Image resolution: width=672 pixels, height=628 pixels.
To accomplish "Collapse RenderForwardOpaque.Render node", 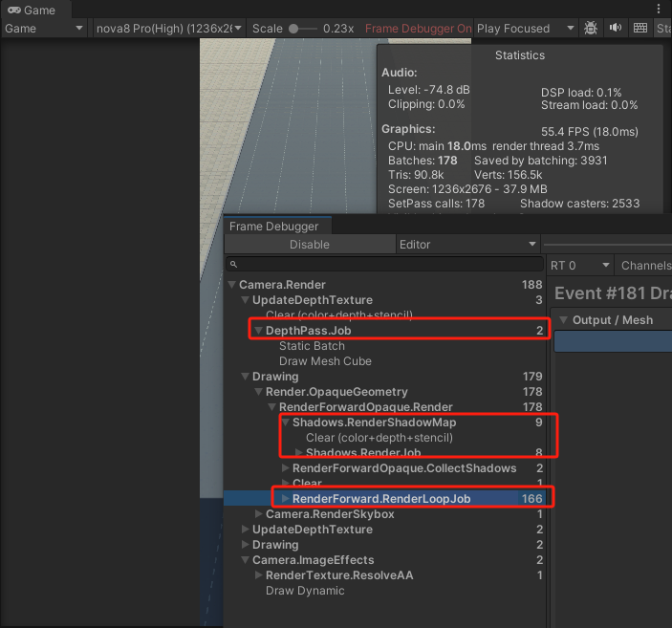I will tap(271, 407).
